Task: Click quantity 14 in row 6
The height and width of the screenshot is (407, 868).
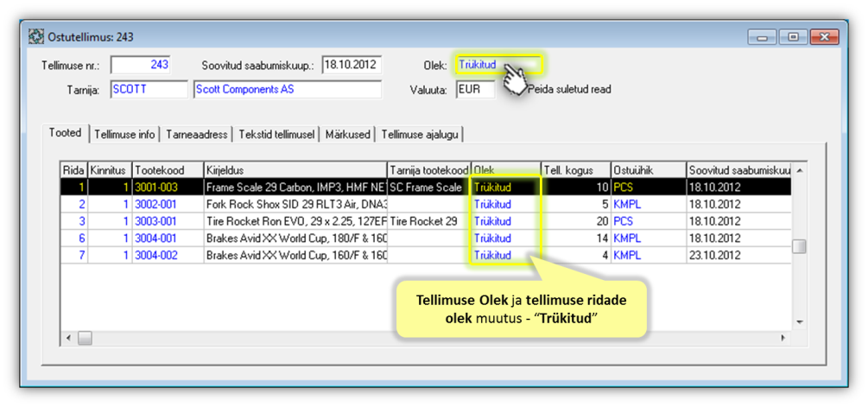Action: coord(576,238)
